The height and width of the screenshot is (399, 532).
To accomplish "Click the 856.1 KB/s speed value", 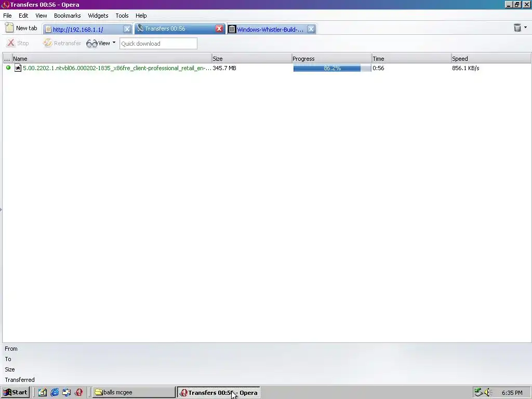I will 465,68.
